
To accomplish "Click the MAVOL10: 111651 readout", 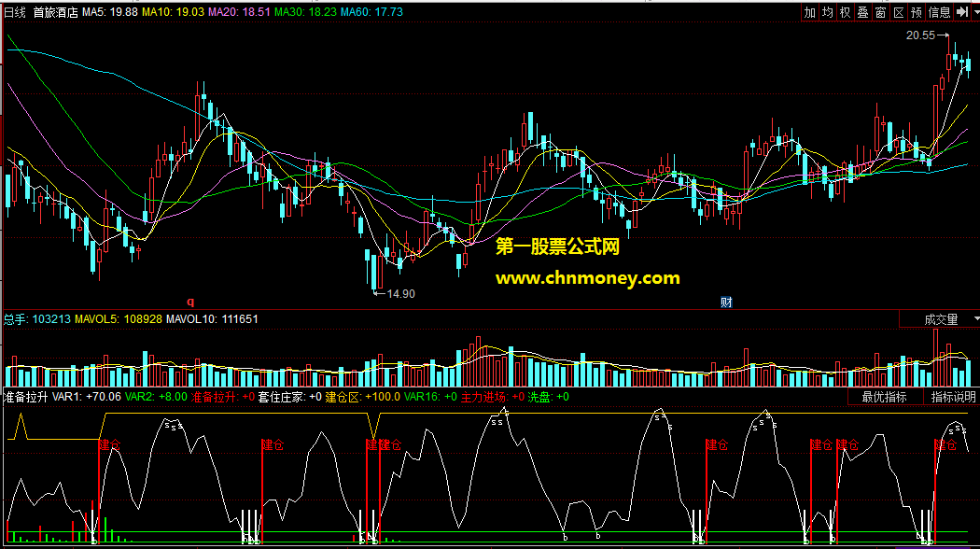I will coord(212,319).
